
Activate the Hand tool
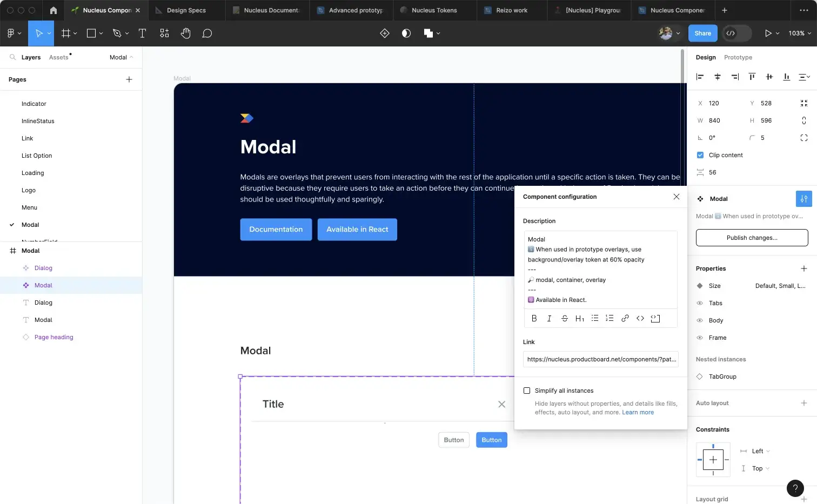pyautogui.click(x=185, y=33)
